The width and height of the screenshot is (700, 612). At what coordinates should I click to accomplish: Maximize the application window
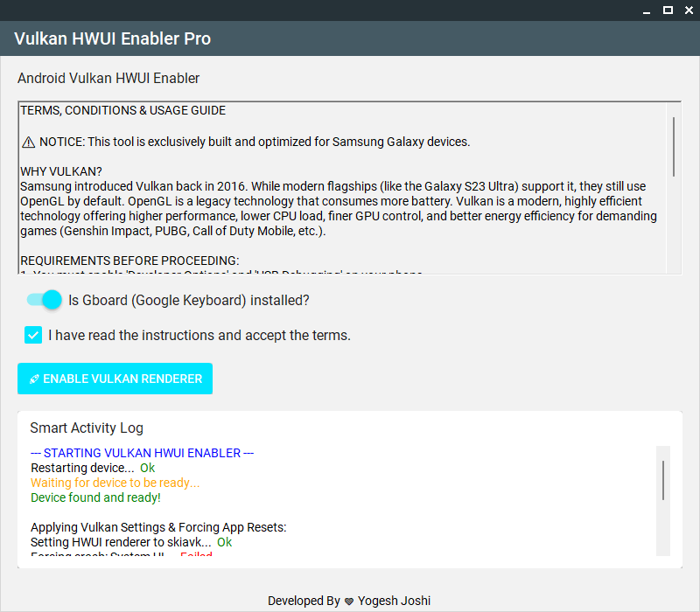click(x=668, y=10)
